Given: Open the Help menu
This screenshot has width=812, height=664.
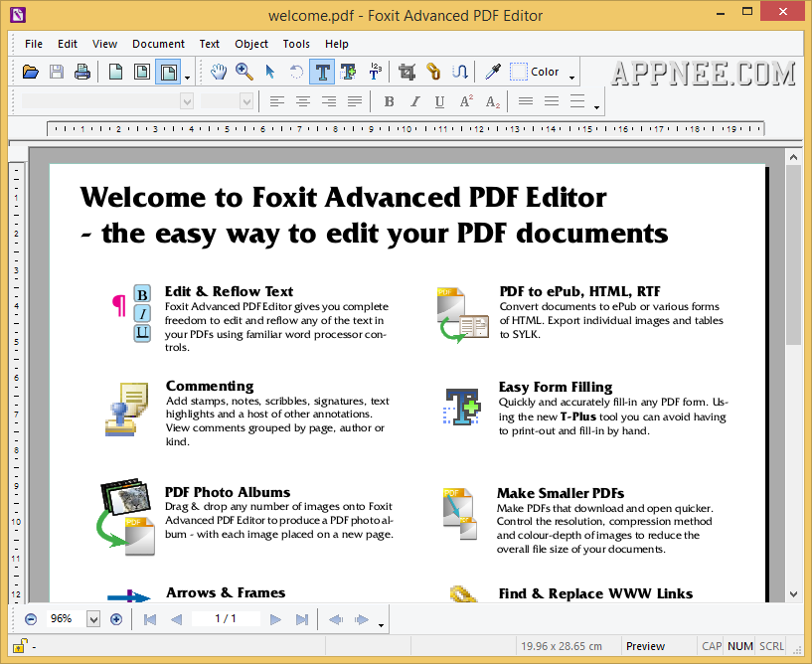Looking at the screenshot, I should coord(337,44).
